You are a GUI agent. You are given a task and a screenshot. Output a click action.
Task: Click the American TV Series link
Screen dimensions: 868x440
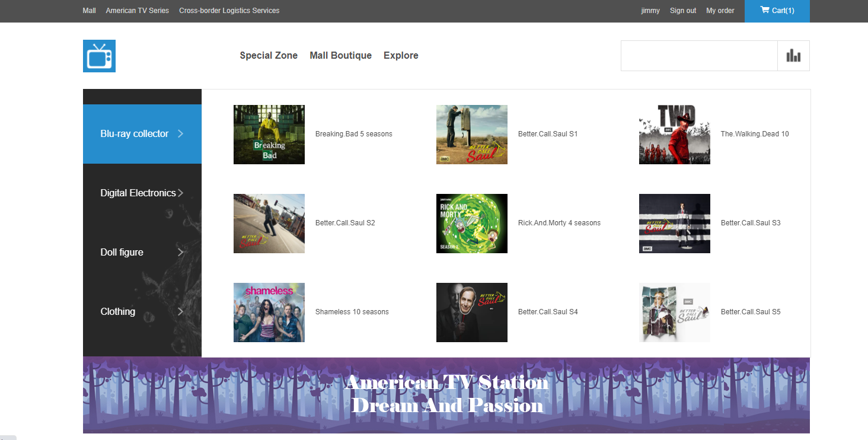pos(137,11)
